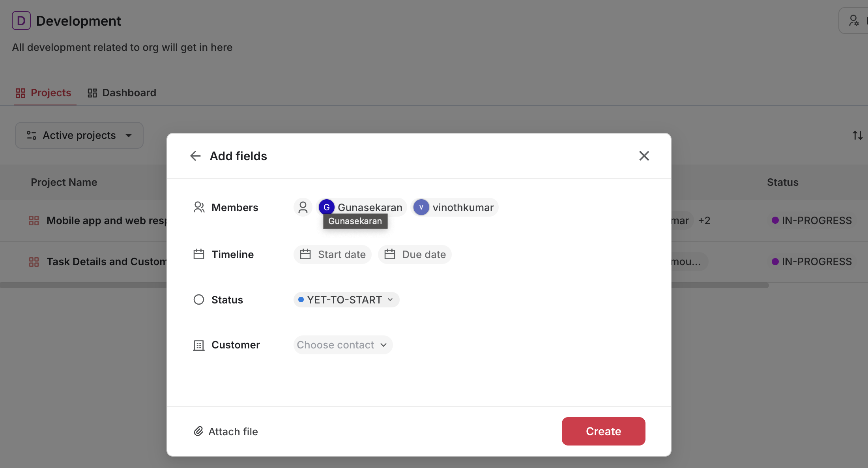Image resolution: width=868 pixels, height=468 pixels.
Task: Click Gunasekaran's blue G avatar
Action: [327, 207]
